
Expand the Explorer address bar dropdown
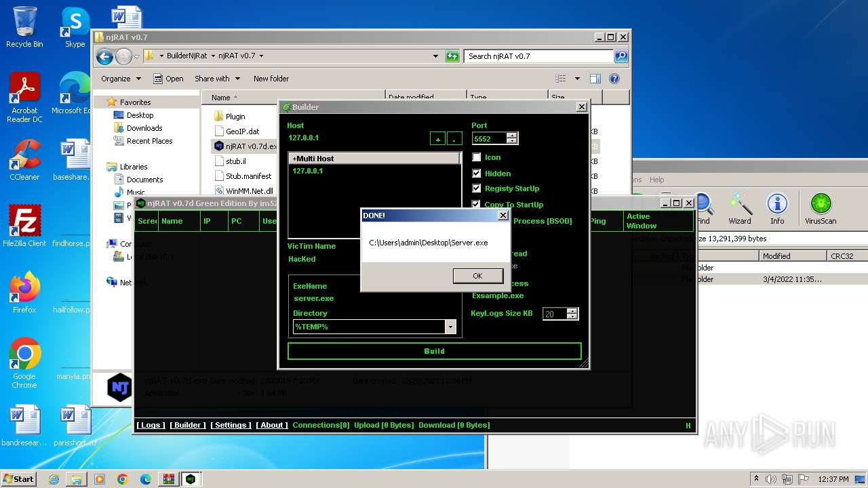(x=435, y=56)
